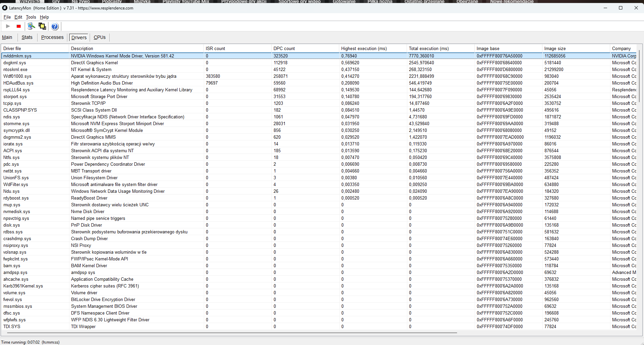Switch to the Main tab
The width and height of the screenshot is (644, 345).
(x=7, y=37)
